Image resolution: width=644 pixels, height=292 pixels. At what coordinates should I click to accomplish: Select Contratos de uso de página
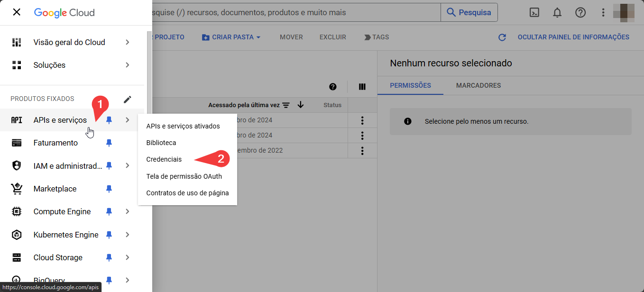click(x=187, y=193)
